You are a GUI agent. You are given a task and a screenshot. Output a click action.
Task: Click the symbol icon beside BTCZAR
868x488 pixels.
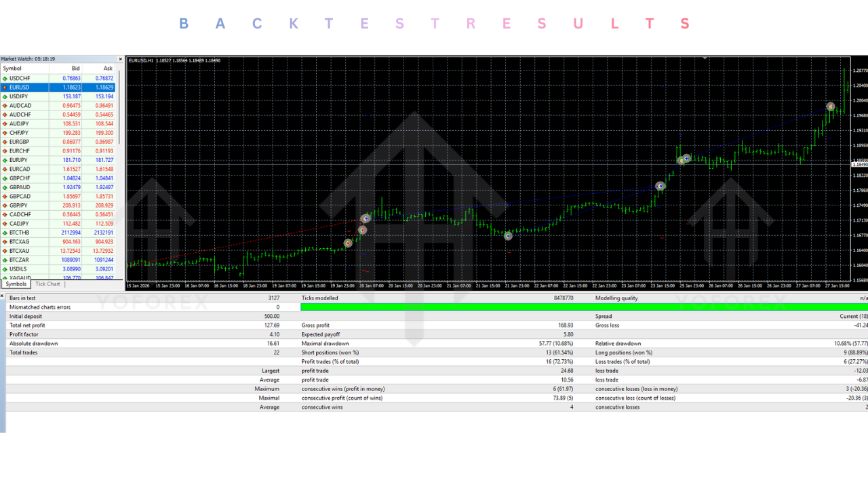(5, 259)
